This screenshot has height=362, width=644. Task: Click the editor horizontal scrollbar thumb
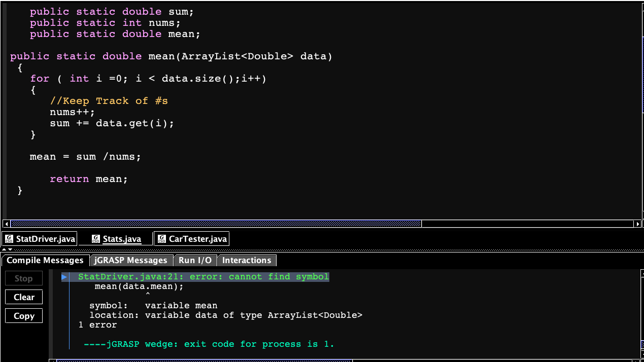click(216, 224)
